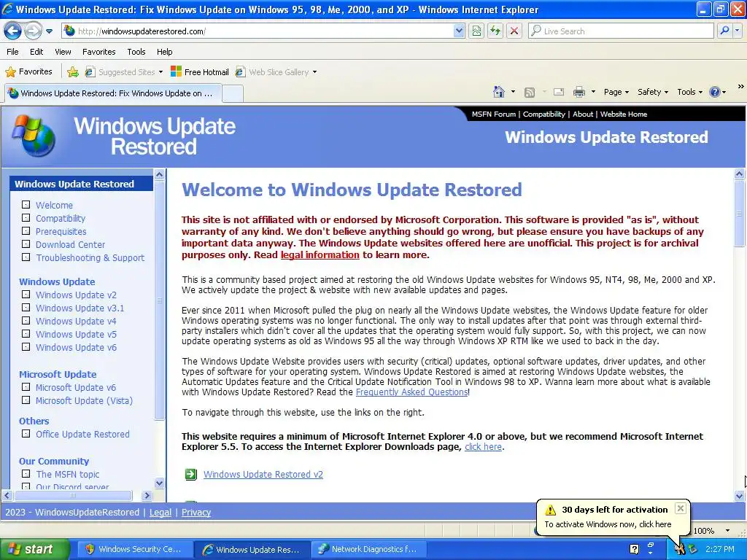The image size is (747, 560).
Task: Open the View menu
Action: point(63,52)
